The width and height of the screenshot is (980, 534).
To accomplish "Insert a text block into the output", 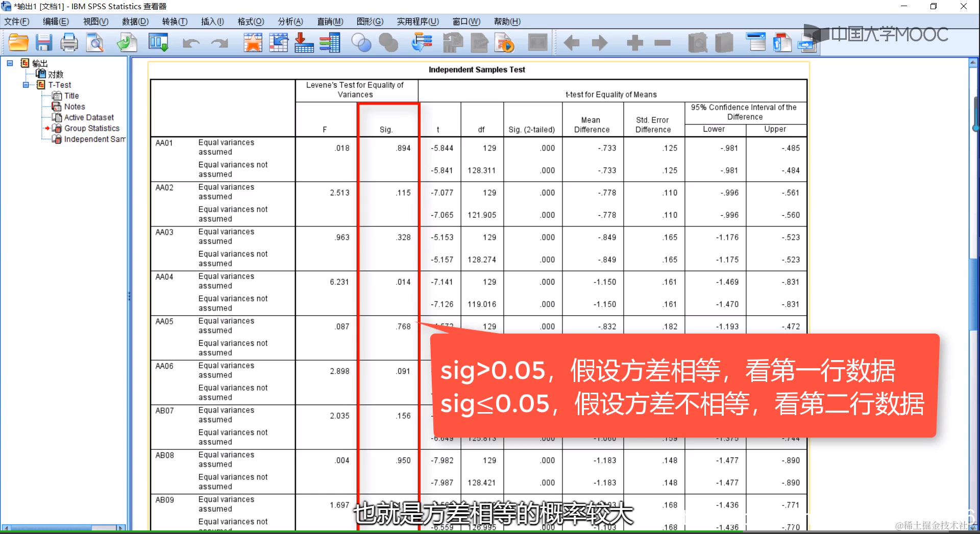I will [782, 42].
